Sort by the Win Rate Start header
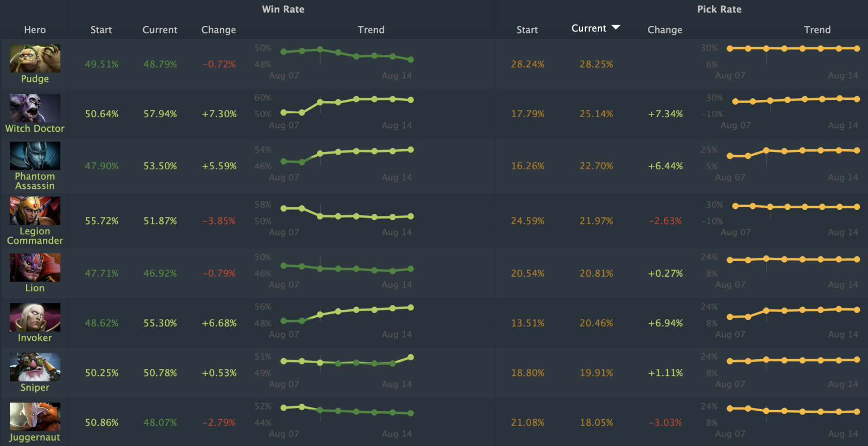The image size is (868, 446). pos(101,30)
